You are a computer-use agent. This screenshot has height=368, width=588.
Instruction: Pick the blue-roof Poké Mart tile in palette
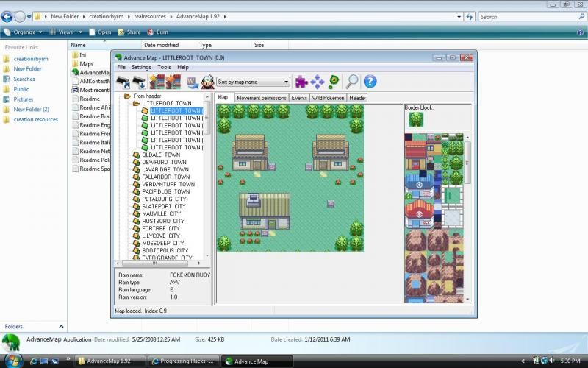pos(419,185)
